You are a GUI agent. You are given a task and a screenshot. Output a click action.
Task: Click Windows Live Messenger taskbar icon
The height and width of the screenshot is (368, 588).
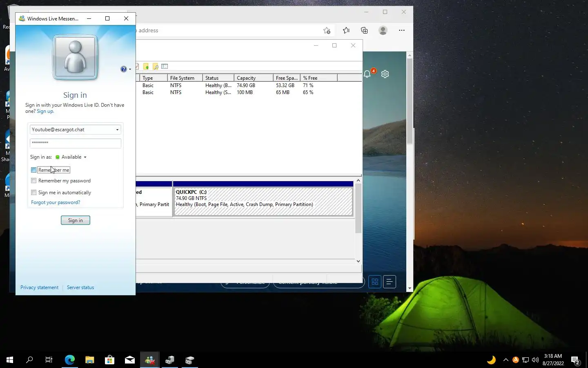(150, 360)
